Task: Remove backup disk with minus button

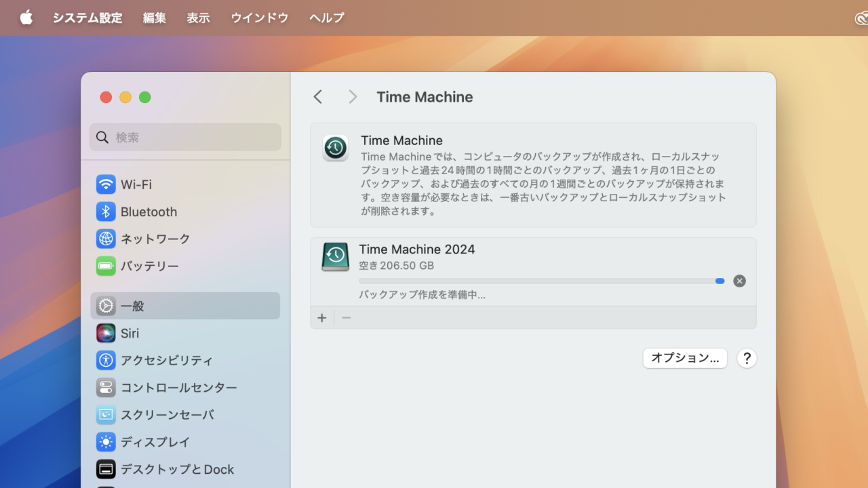Action: 346,318
